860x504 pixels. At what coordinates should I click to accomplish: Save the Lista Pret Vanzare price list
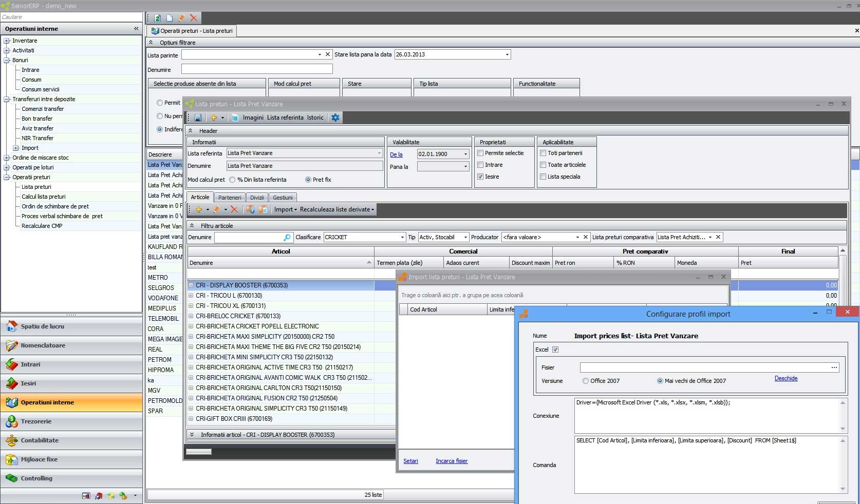198,118
